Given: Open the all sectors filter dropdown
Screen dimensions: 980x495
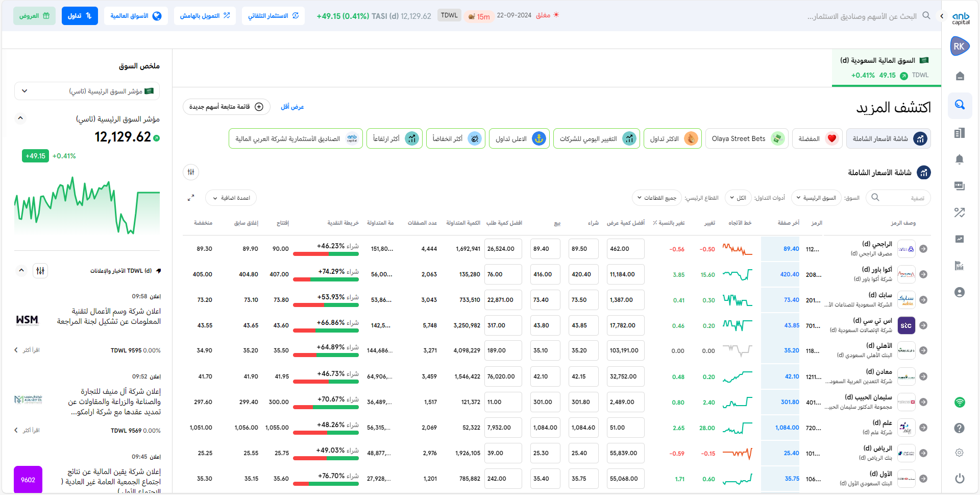Looking at the screenshot, I should coord(656,198).
